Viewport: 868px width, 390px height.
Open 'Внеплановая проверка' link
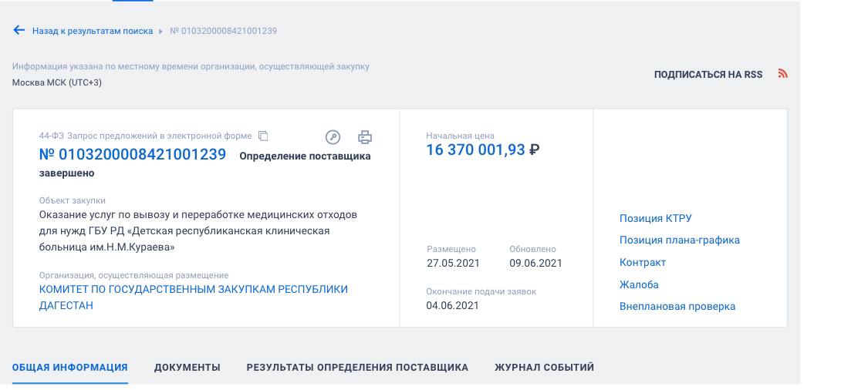tap(677, 307)
